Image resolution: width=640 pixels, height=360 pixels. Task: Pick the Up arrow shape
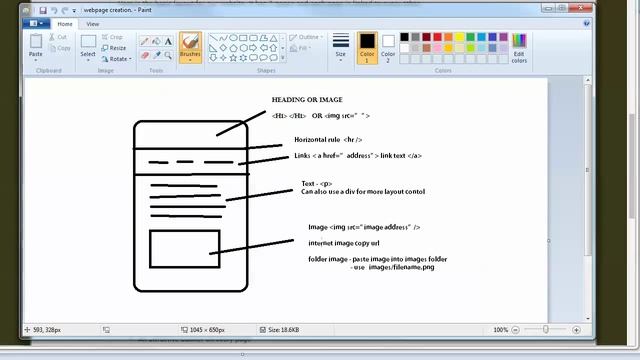point(273,48)
